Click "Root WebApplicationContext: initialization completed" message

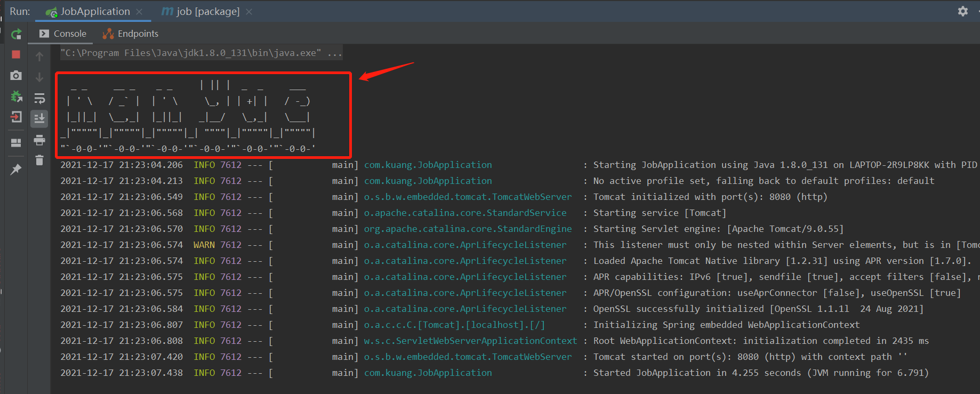click(761, 341)
